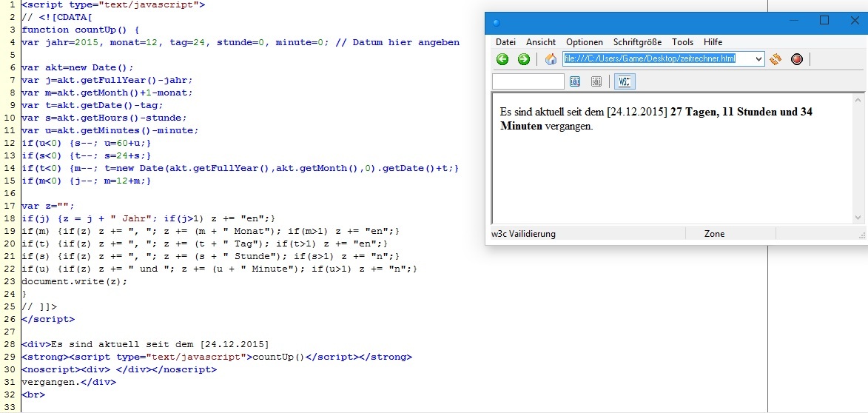Toggle the W3C validation button
The image size is (868, 413).
(x=625, y=82)
